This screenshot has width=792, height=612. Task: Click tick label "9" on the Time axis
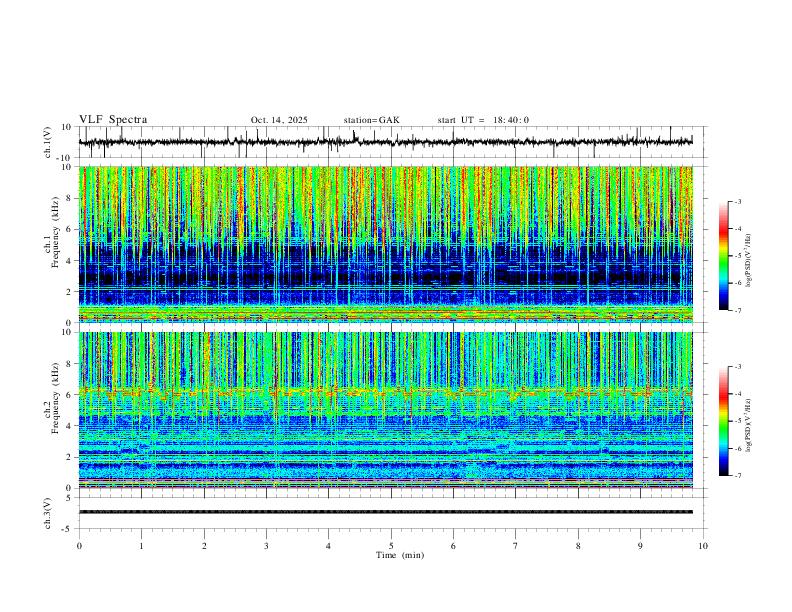click(640, 546)
